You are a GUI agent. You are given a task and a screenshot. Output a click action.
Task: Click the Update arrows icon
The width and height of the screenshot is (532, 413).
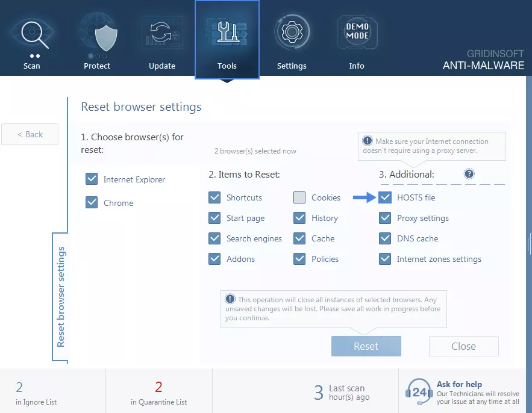coord(161,33)
